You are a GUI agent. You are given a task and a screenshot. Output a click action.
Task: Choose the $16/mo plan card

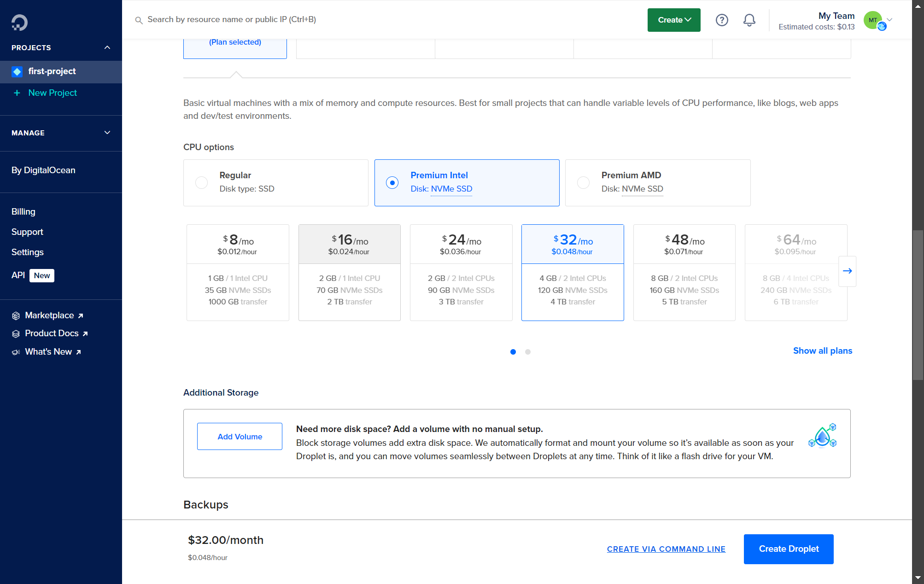(x=350, y=272)
